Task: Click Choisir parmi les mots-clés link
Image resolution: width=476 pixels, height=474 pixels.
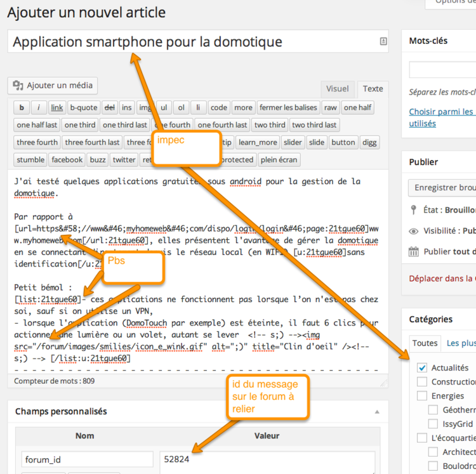Action: click(442, 118)
